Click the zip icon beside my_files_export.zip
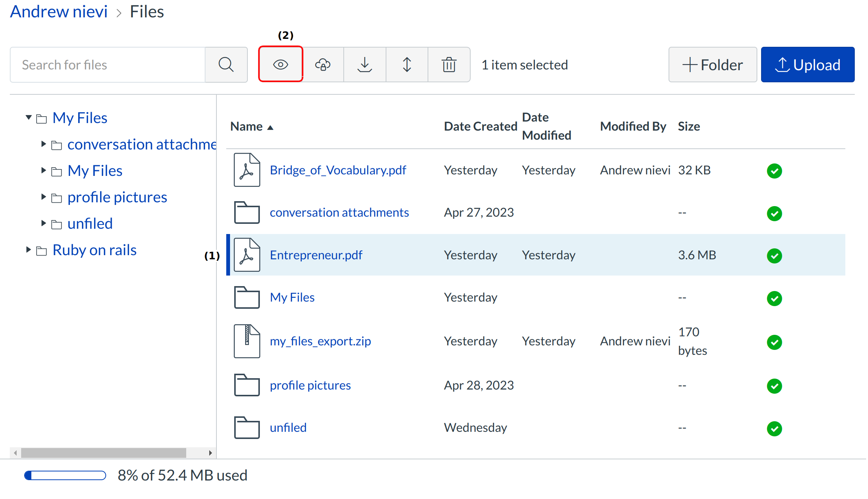The image size is (868, 499). click(x=247, y=341)
